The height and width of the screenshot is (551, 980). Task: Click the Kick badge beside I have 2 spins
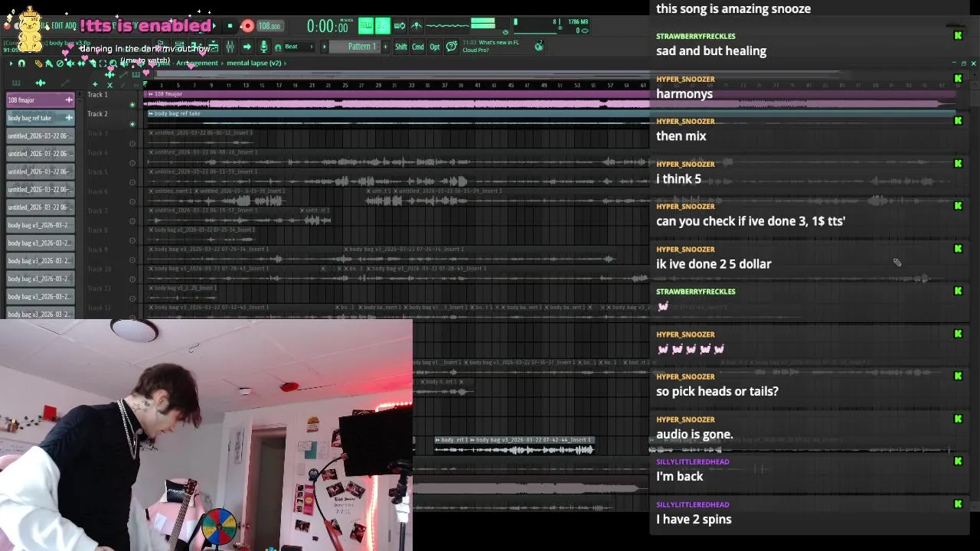tap(958, 504)
